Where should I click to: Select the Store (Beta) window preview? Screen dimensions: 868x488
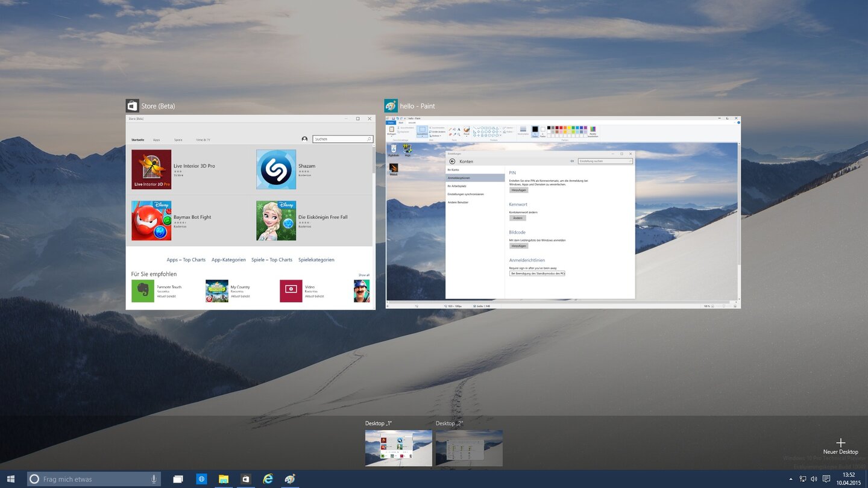(250, 212)
